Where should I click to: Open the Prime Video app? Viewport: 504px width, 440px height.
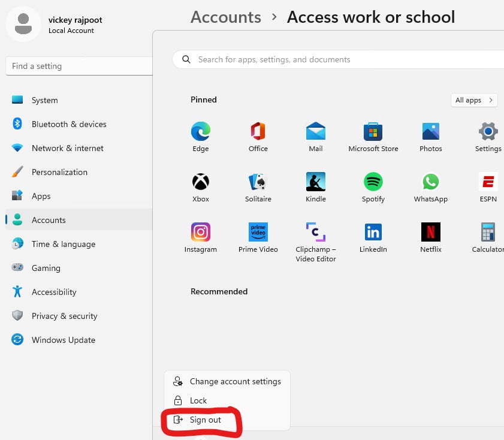click(258, 232)
